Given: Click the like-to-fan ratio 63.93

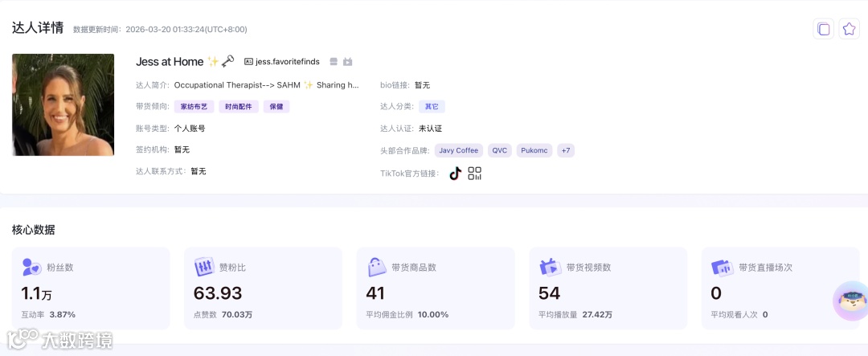Looking at the screenshot, I should 218,293.
